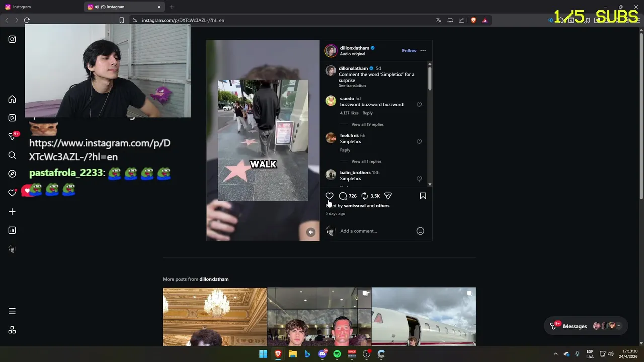Screen dimensions: 644x362
Task: Click the address bar URL
Action: (183, 20)
